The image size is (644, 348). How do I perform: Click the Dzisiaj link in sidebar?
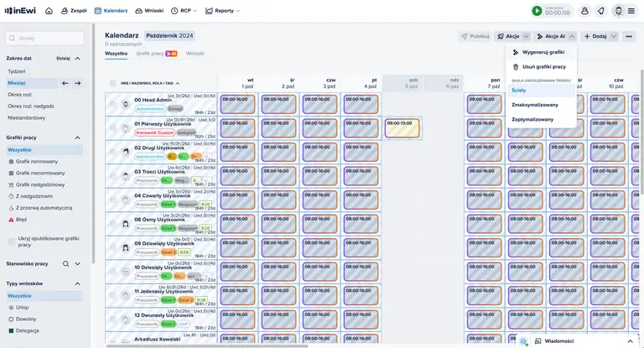(x=63, y=59)
